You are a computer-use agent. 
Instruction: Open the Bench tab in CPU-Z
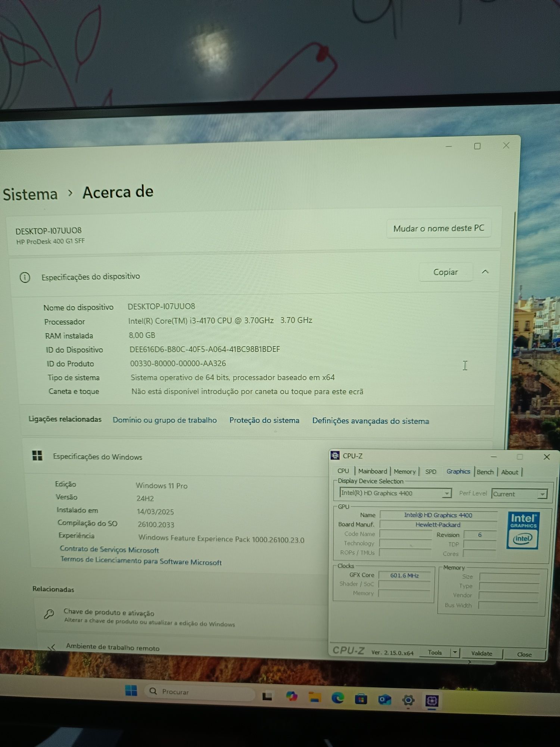tap(485, 472)
